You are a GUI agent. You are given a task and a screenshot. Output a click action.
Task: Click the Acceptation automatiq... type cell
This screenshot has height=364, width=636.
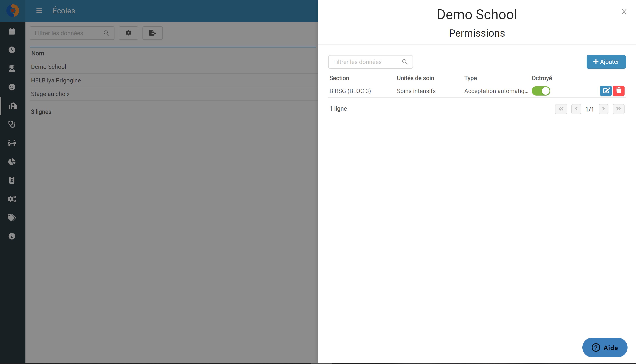(496, 91)
